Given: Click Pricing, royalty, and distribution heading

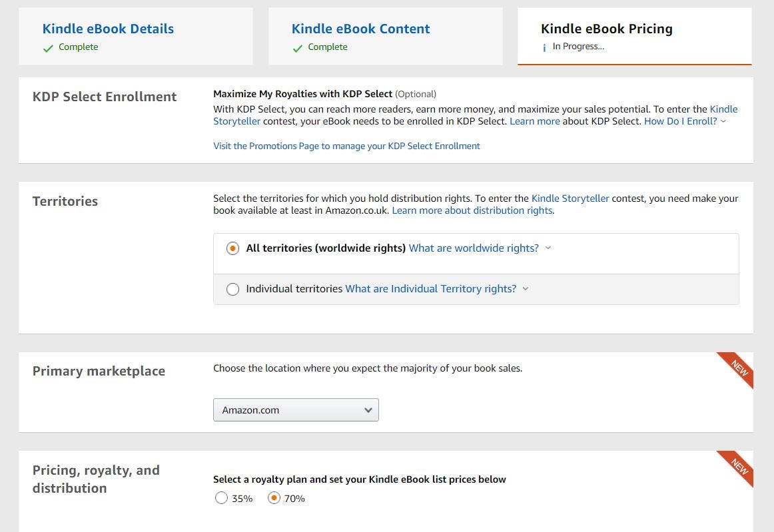Looking at the screenshot, I should [97, 479].
